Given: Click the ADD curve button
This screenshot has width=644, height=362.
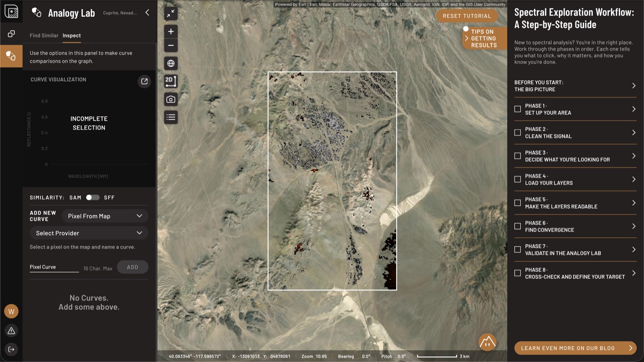Looking at the screenshot, I should (x=132, y=267).
